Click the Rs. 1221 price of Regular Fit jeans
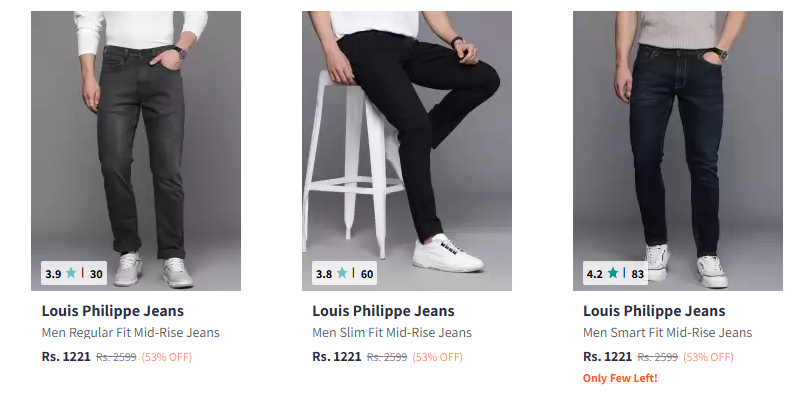The width and height of the screenshot is (804, 395). tap(66, 357)
